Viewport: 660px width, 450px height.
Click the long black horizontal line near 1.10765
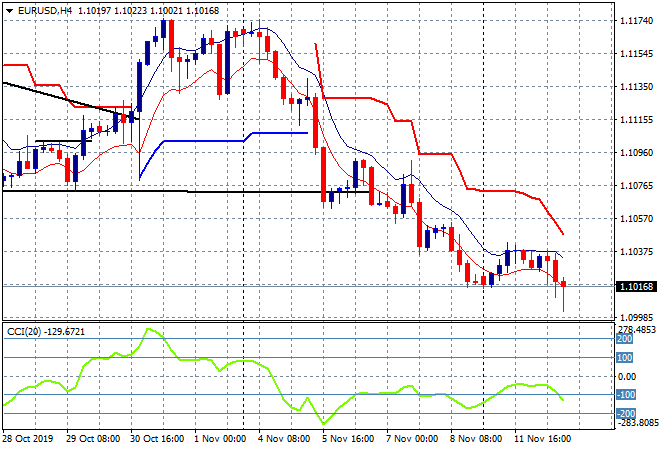pyautogui.click(x=185, y=192)
